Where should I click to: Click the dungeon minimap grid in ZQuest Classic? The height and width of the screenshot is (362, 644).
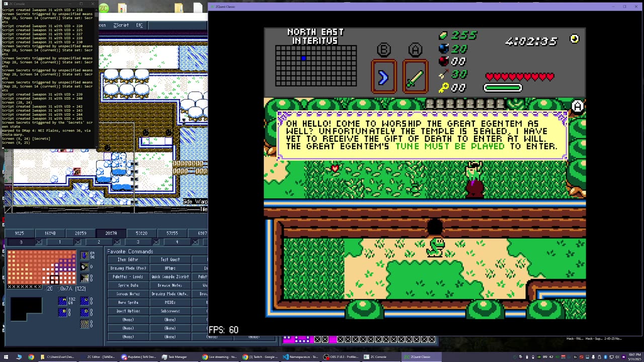(x=316, y=66)
